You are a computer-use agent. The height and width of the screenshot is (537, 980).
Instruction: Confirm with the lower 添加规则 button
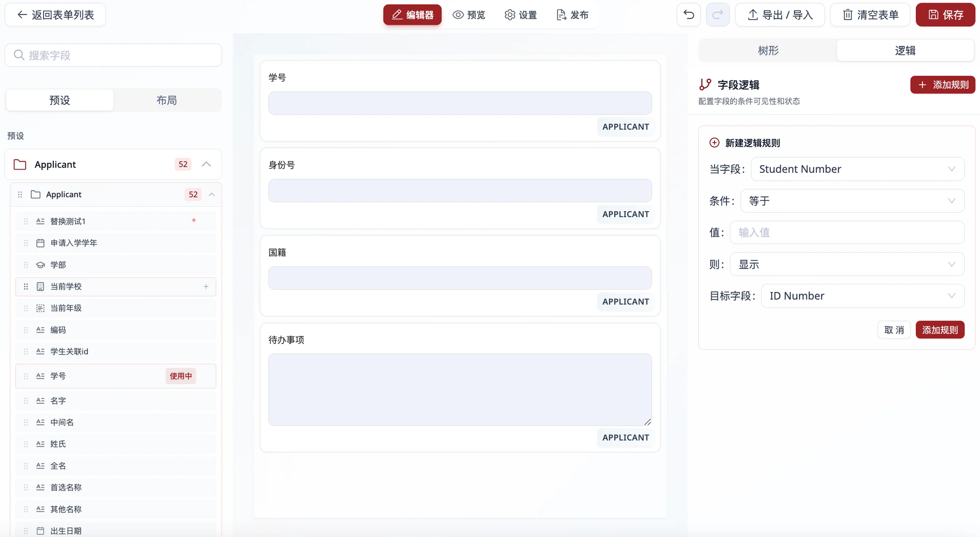pyautogui.click(x=940, y=330)
